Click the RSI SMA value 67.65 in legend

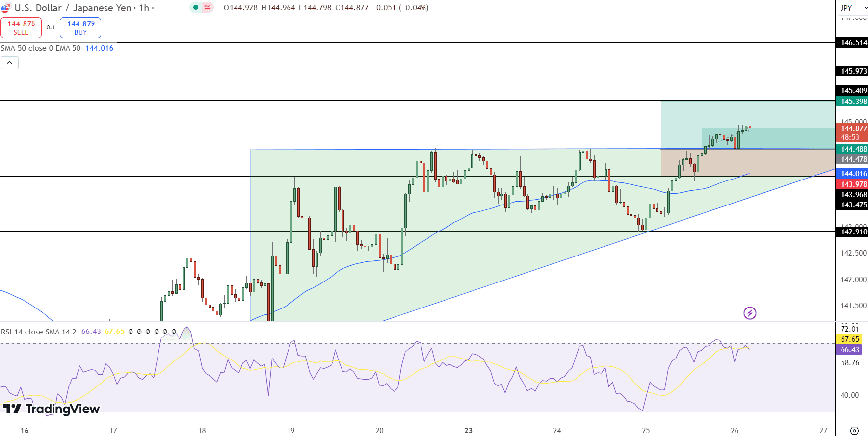pyautogui.click(x=114, y=332)
